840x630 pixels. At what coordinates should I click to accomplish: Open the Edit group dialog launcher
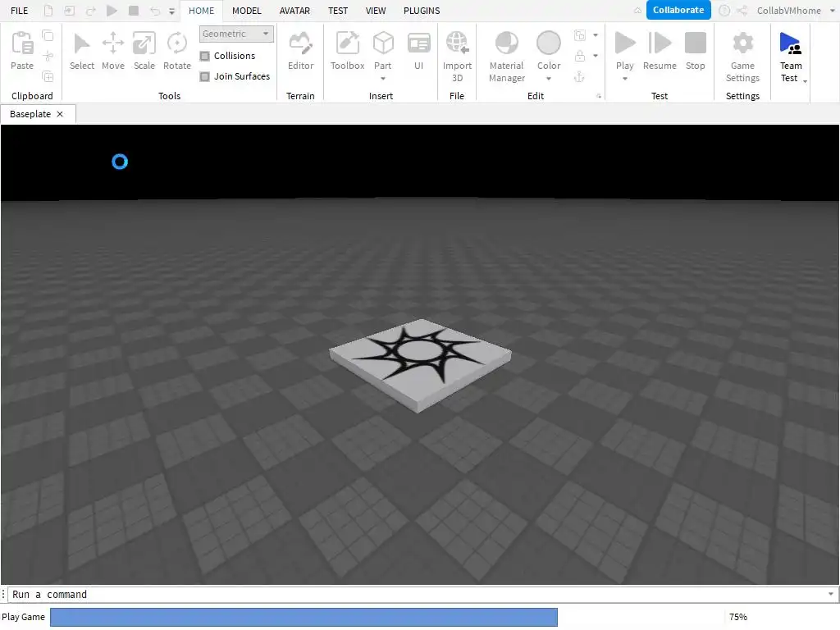(x=599, y=97)
